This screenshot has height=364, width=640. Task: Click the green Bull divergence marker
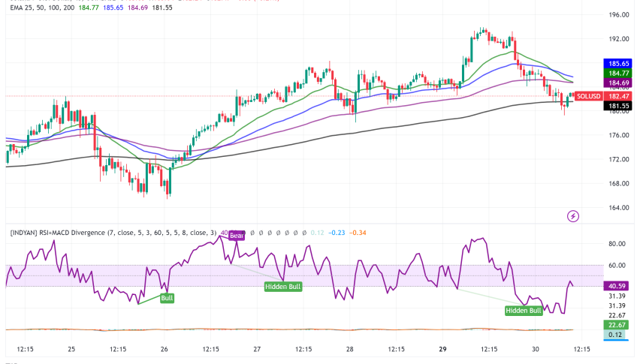[x=167, y=298]
